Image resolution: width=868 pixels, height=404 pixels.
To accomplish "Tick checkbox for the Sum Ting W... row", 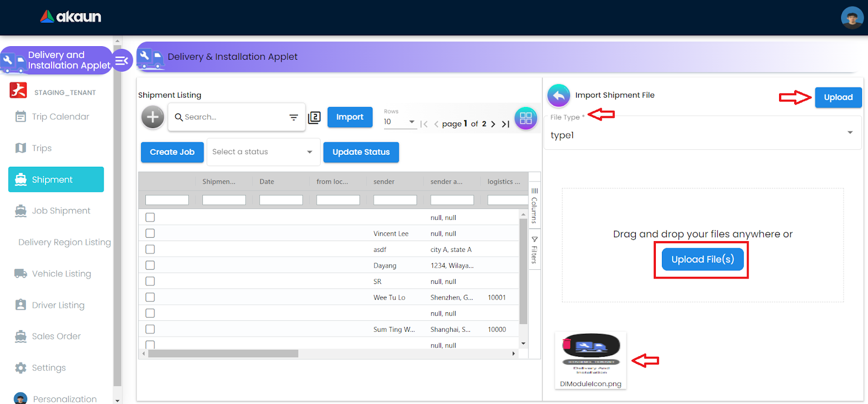I will point(150,329).
